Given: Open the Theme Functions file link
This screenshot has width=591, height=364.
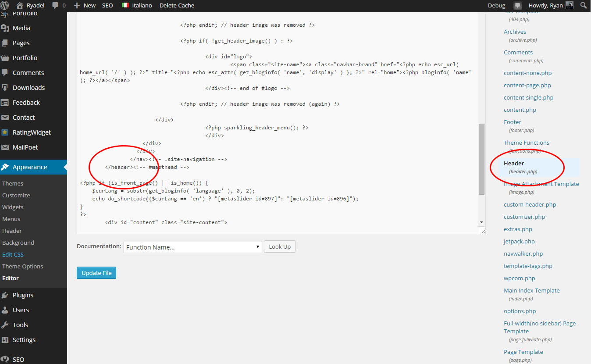Looking at the screenshot, I should click(526, 143).
